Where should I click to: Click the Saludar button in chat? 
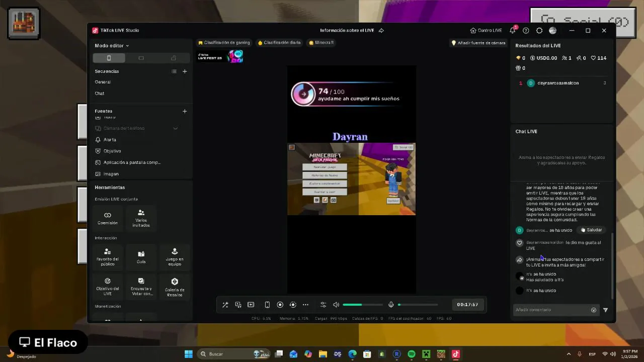pyautogui.click(x=591, y=230)
